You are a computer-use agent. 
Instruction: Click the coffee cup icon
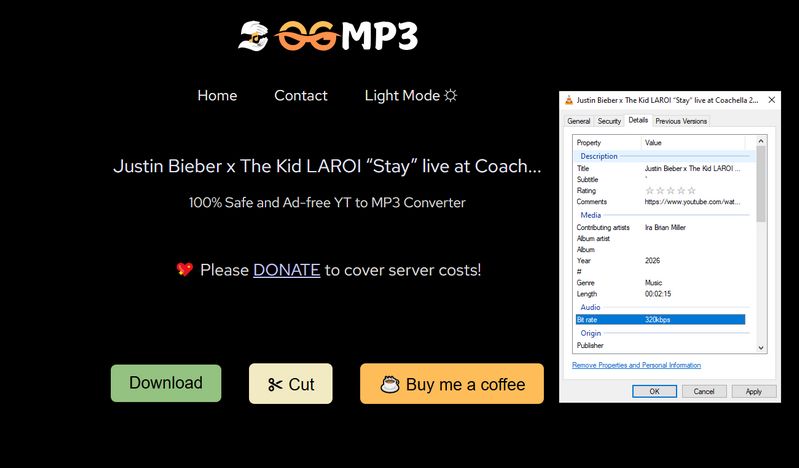(x=390, y=384)
